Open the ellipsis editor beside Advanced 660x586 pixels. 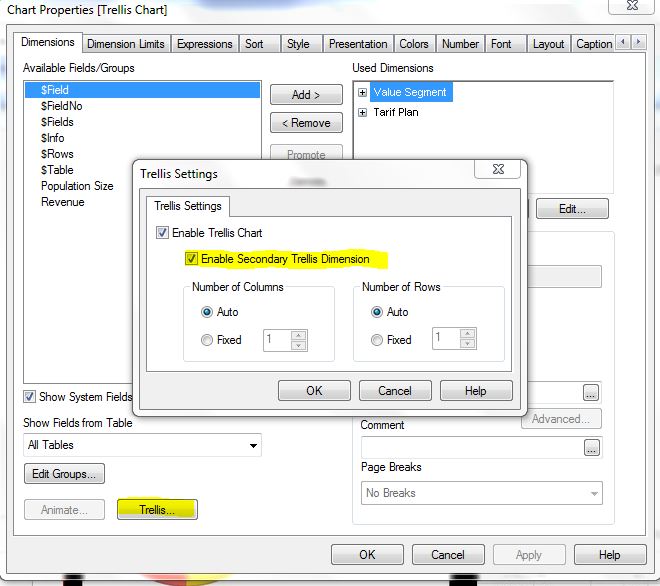(591, 392)
